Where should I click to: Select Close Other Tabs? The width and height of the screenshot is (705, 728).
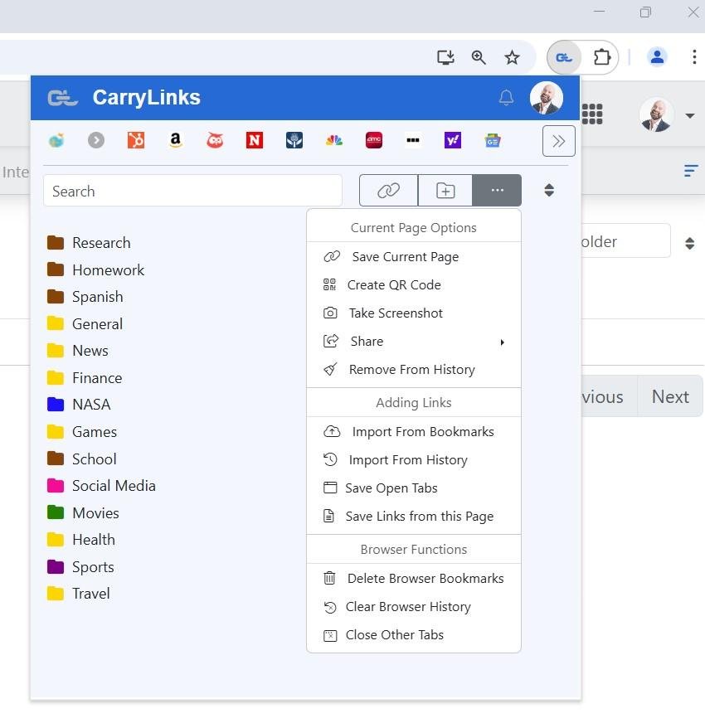[414, 635]
